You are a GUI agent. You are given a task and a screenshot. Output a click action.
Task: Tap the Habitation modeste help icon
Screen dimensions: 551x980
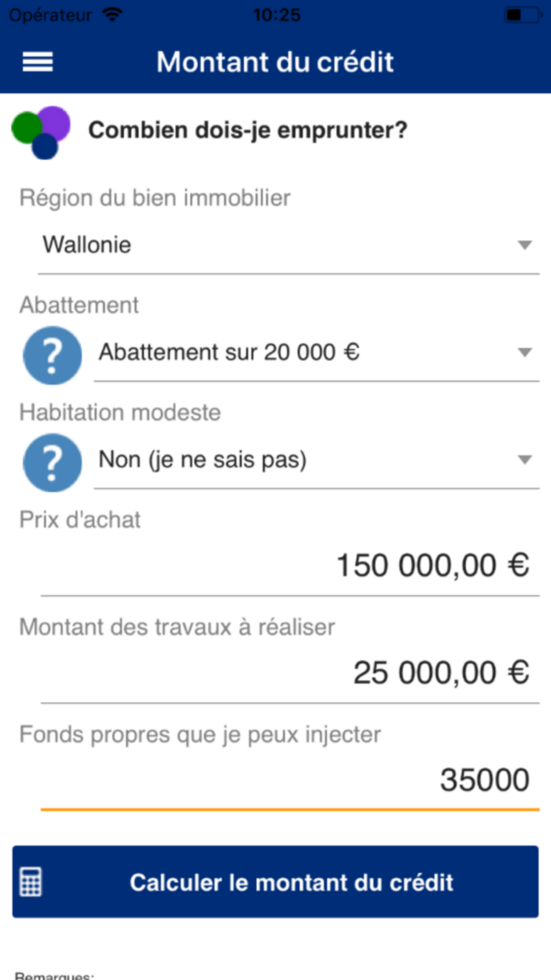(x=52, y=463)
